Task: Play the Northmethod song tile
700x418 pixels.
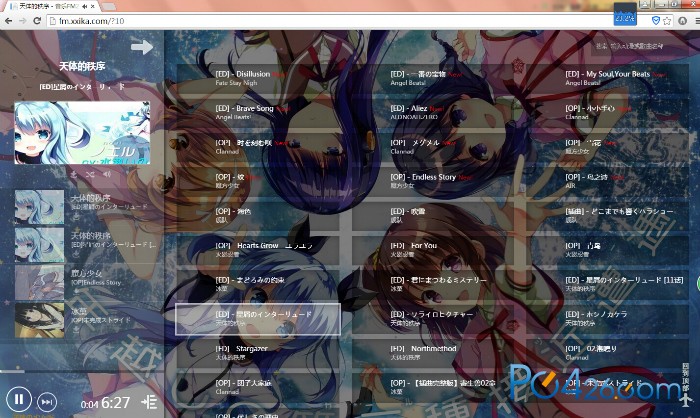Action: (x=433, y=353)
